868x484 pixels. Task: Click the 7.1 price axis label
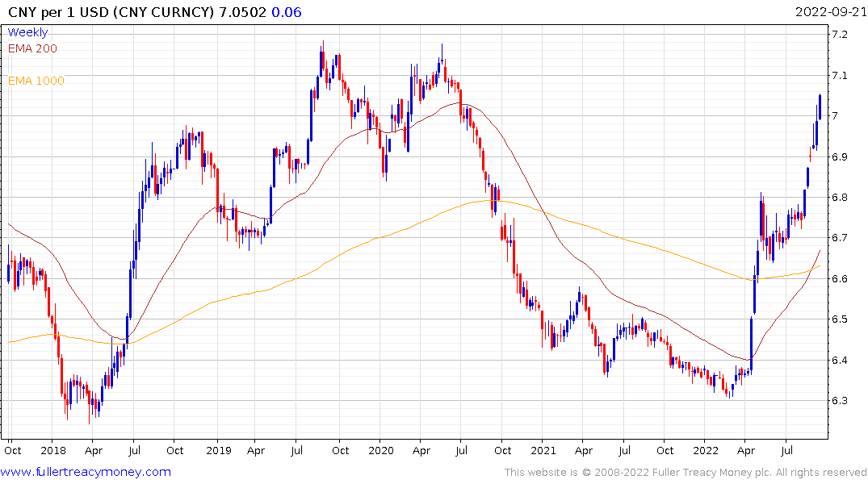tap(839, 75)
